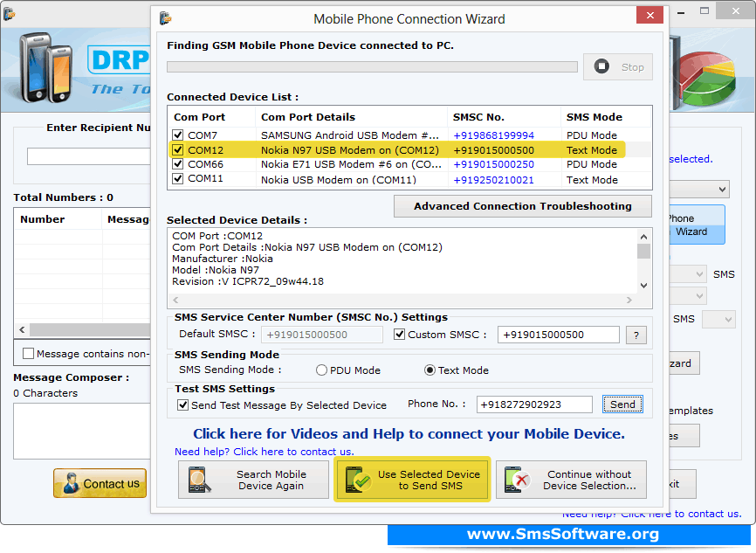The height and width of the screenshot is (553, 756).
Task: Click the device details horizontal scroll right arrow
Action: 629,301
